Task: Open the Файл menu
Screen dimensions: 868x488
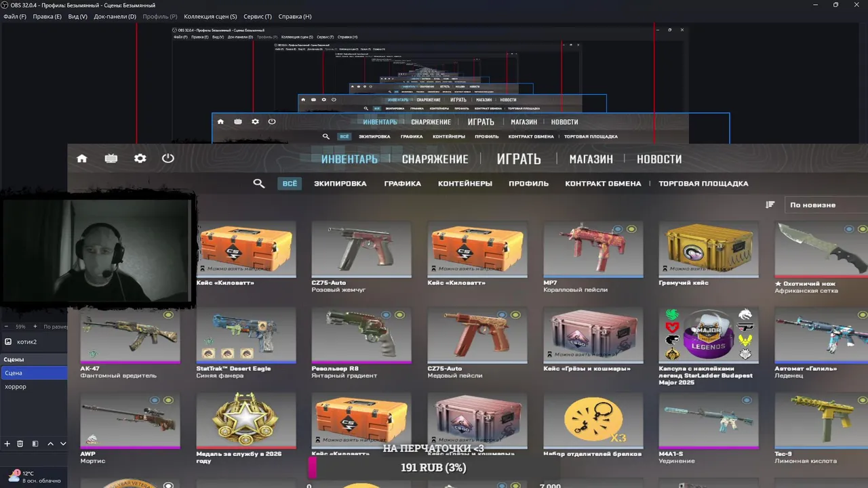Action: click(15, 16)
